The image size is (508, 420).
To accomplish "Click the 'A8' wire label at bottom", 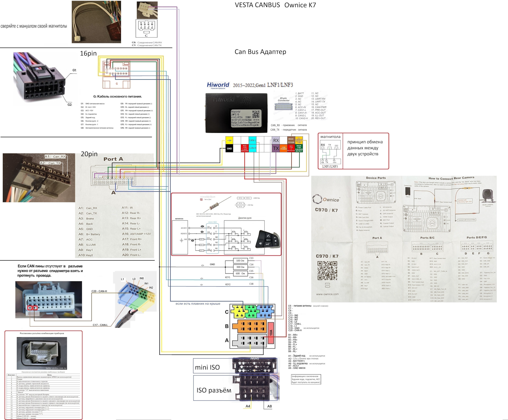I will point(269,406).
